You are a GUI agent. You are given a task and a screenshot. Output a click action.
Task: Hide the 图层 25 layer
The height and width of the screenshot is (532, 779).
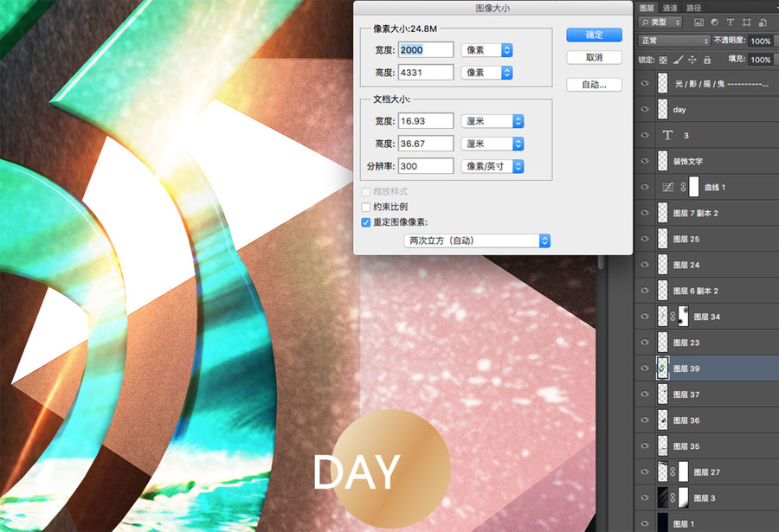click(645, 239)
